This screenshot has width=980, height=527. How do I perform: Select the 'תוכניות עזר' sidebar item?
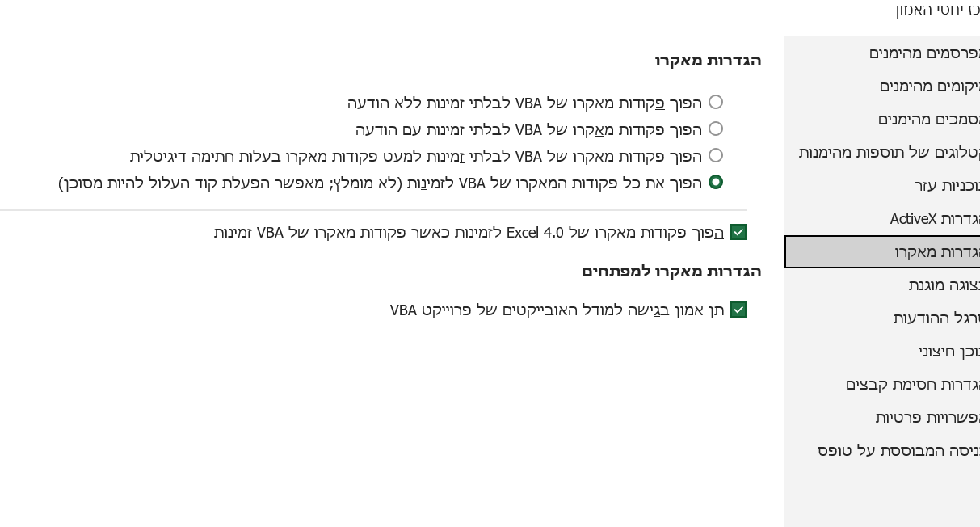[947, 185]
